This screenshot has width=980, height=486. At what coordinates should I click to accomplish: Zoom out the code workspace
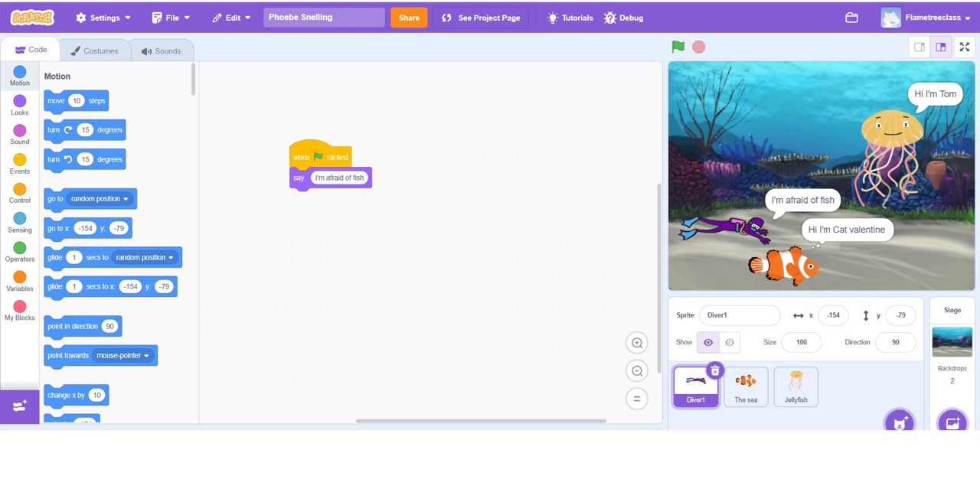coord(637,371)
